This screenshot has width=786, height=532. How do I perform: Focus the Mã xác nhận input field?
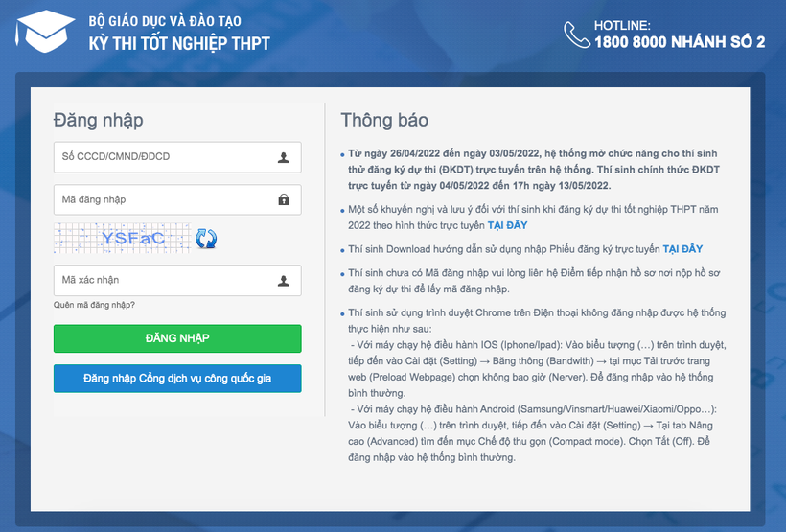163,281
